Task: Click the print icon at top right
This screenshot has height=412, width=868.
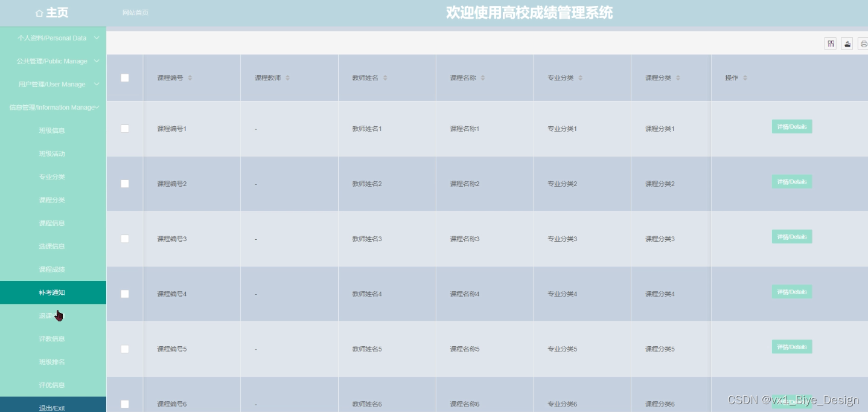Action: tap(864, 43)
